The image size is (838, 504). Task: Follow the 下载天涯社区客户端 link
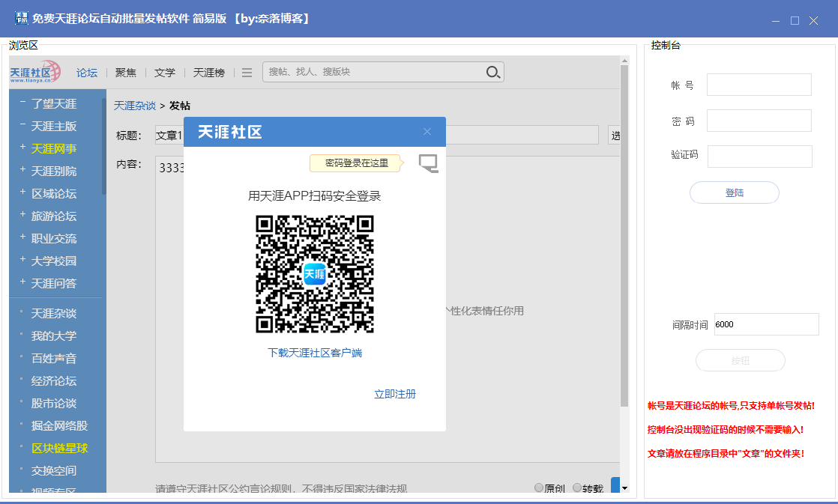(315, 353)
